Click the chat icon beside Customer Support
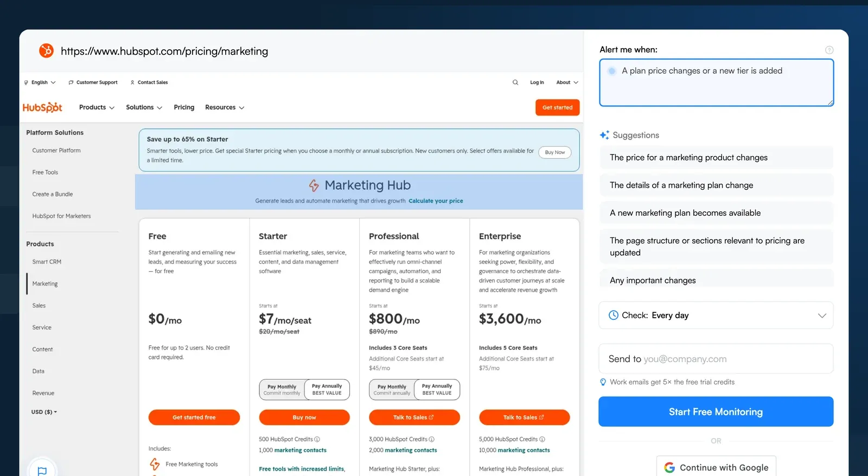The height and width of the screenshot is (476, 868). 71,82
